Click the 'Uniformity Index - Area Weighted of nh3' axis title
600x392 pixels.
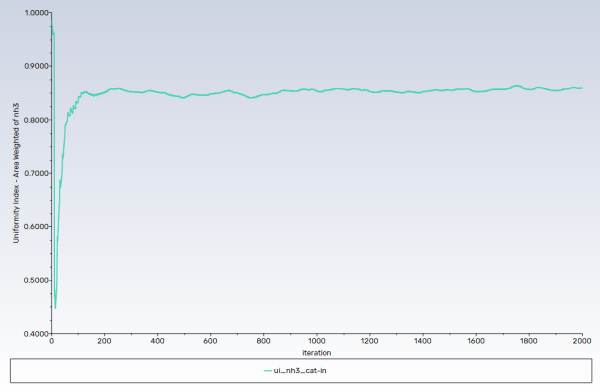point(16,173)
